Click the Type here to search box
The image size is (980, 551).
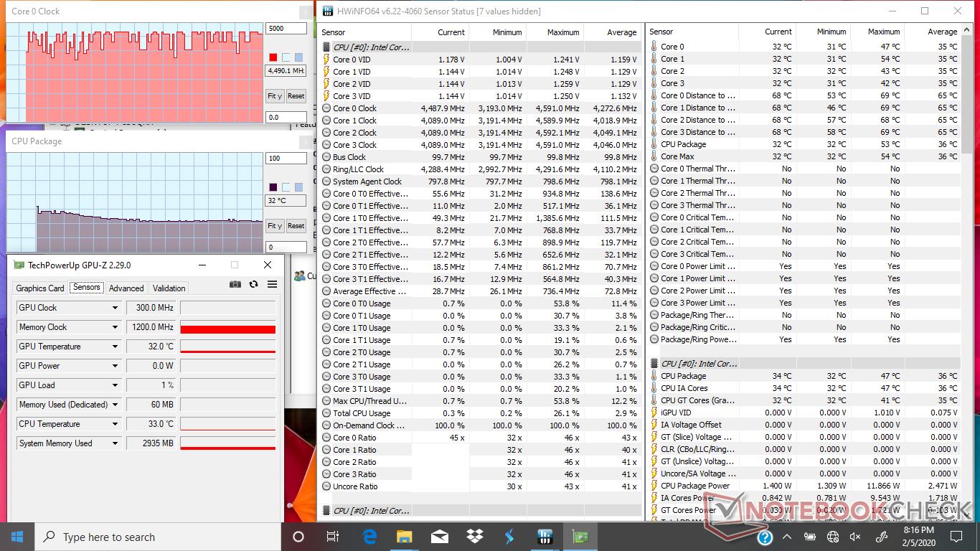click(158, 537)
